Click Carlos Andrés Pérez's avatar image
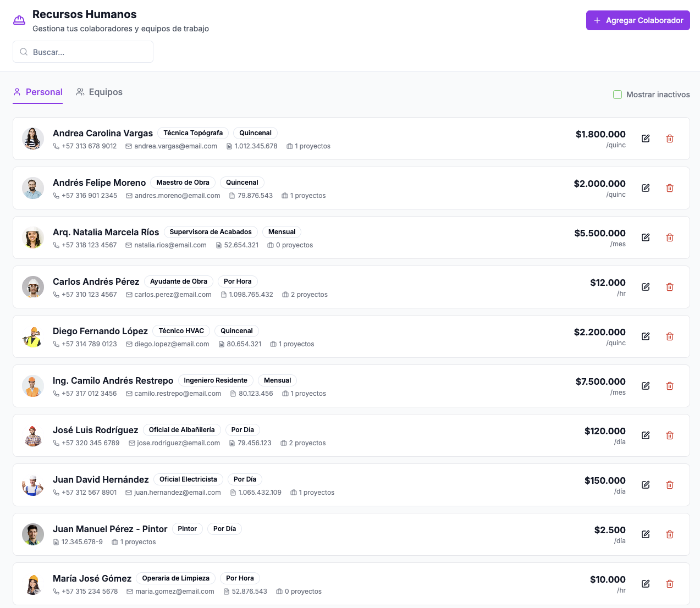The image size is (700, 608). point(33,287)
